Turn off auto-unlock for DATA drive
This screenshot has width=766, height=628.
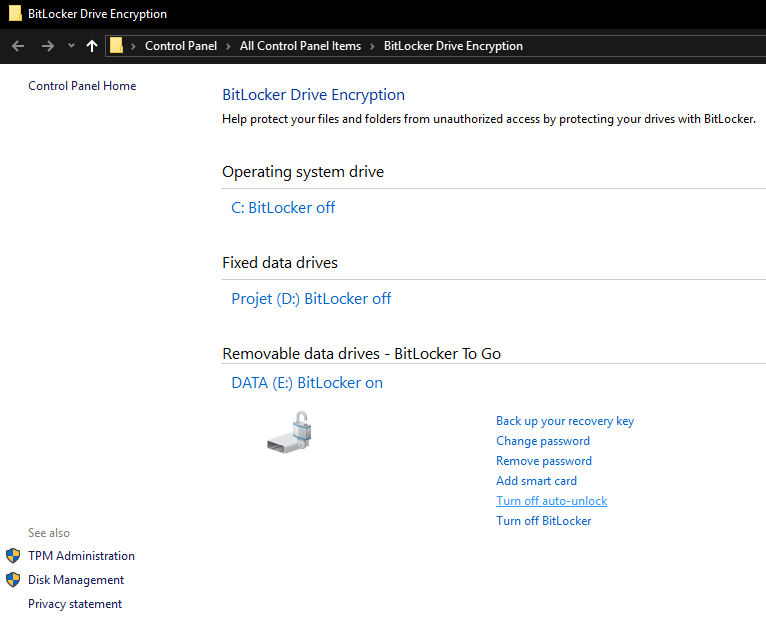552,501
